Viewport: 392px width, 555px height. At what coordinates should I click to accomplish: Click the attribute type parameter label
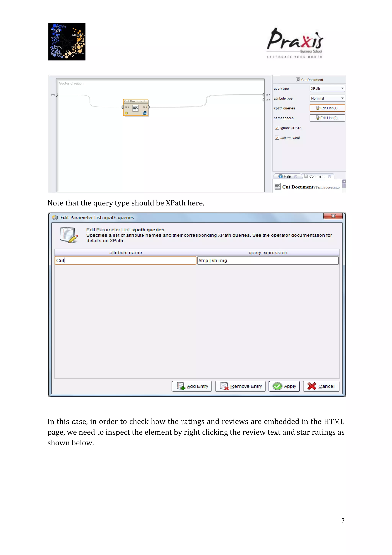pyautogui.click(x=283, y=98)
